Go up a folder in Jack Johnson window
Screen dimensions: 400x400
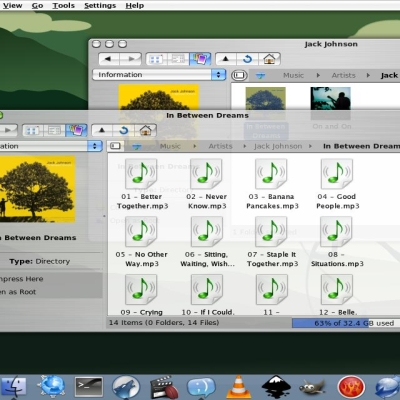tap(226, 59)
